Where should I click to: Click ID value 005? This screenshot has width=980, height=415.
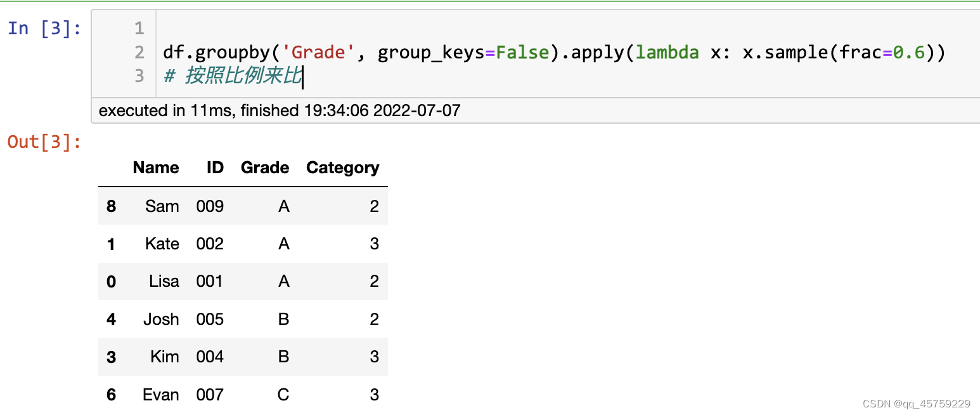[x=210, y=319]
